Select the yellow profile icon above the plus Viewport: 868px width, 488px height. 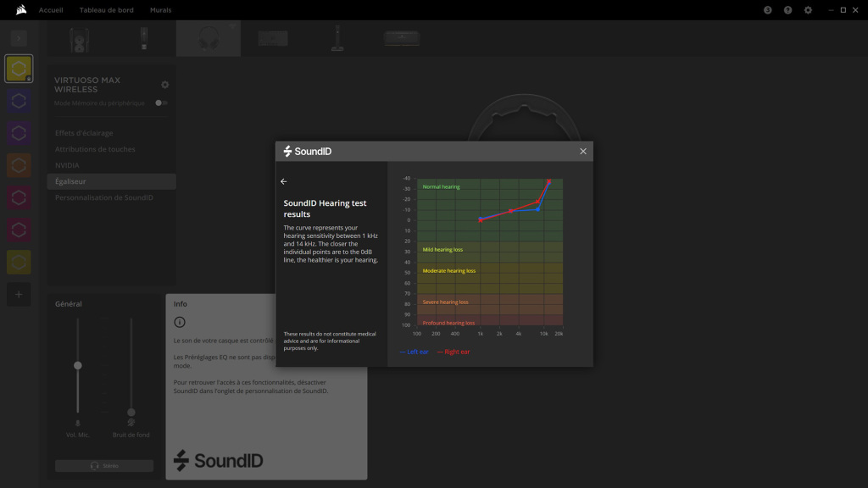[19, 263]
